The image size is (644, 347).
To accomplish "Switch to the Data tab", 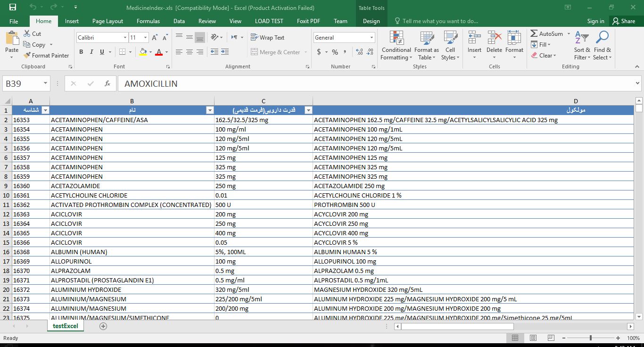I will [179, 21].
